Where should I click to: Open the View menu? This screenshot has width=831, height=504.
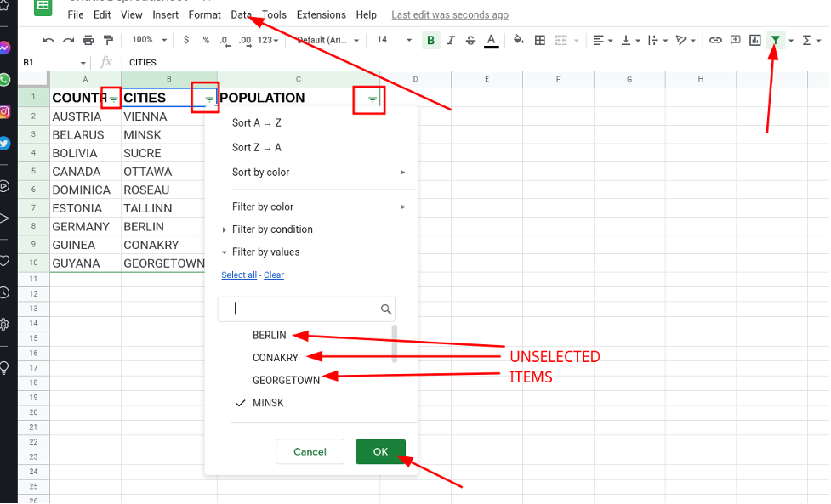tap(132, 14)
